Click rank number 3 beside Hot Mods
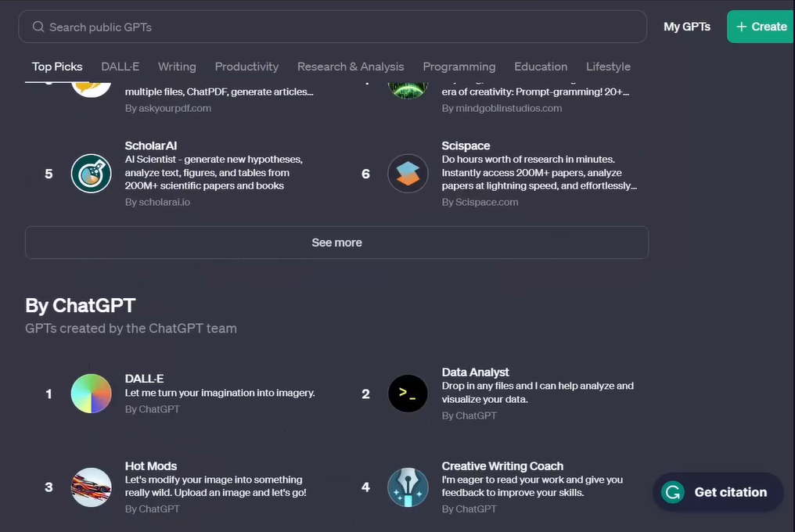Viewport: 795px width, 532px height. click(x=49, y=487)
